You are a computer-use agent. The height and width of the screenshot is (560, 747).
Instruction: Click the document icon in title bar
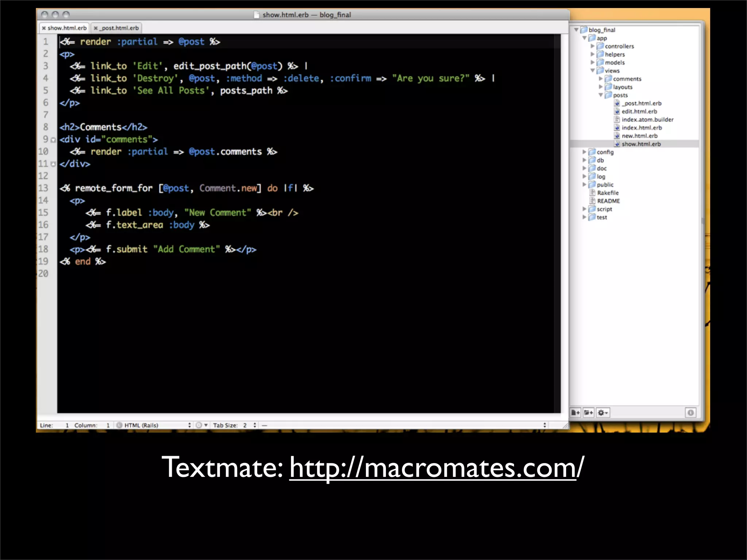(256, 15)
